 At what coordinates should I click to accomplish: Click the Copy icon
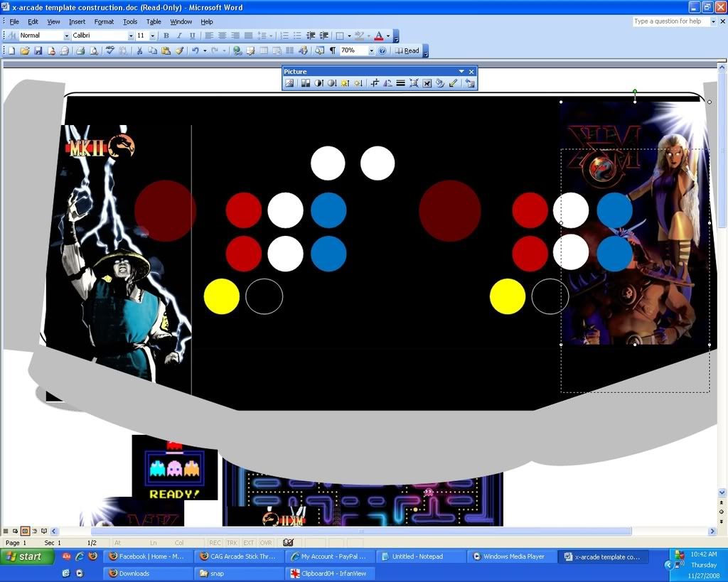[152, 50]
